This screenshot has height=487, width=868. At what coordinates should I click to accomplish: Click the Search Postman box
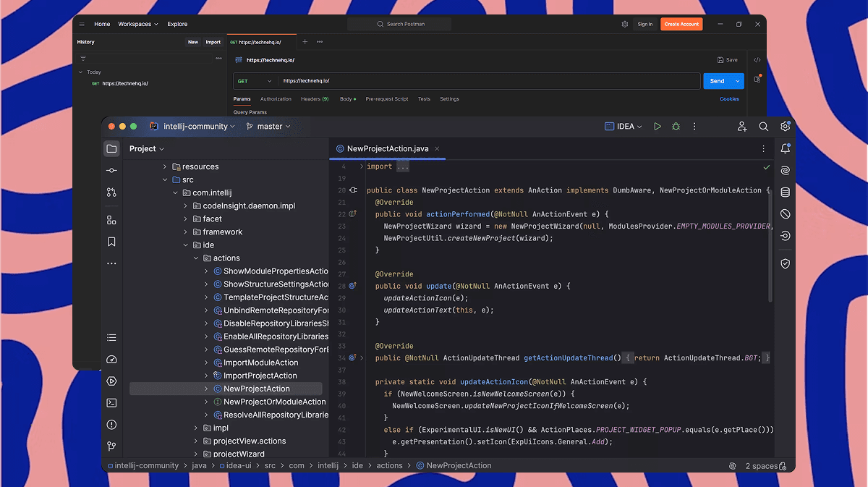coord(399,24)
